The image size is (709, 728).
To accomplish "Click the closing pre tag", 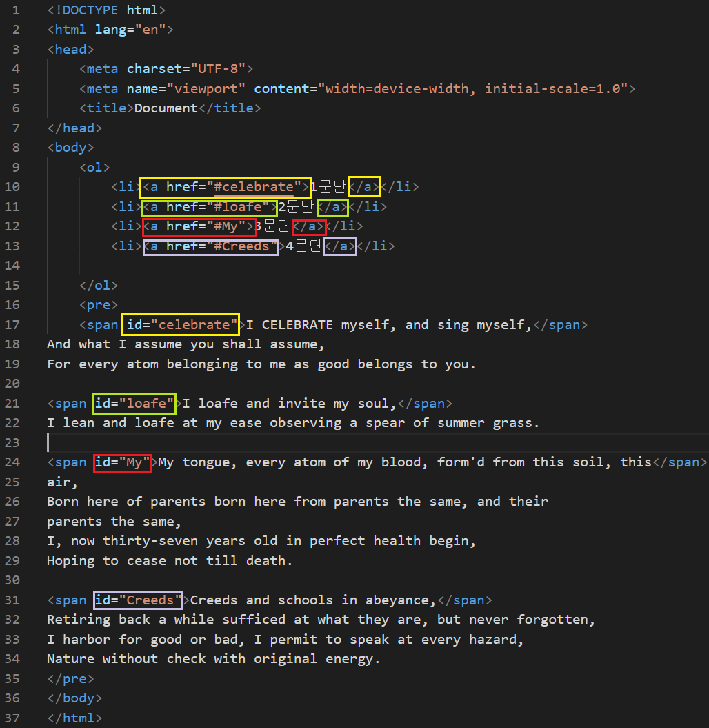I will point(70,679).
